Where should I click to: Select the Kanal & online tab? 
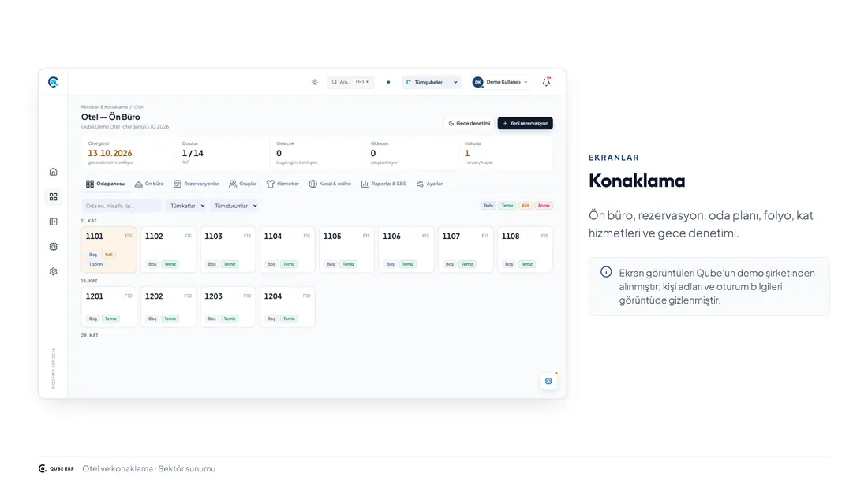pyautogui.click(x=330, y=184)
